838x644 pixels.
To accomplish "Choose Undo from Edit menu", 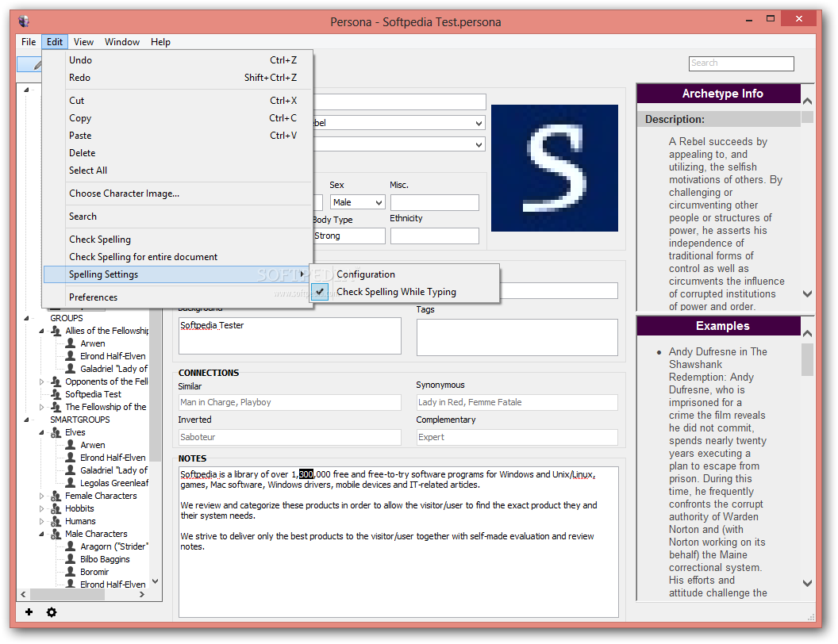I will pos(178,60).
